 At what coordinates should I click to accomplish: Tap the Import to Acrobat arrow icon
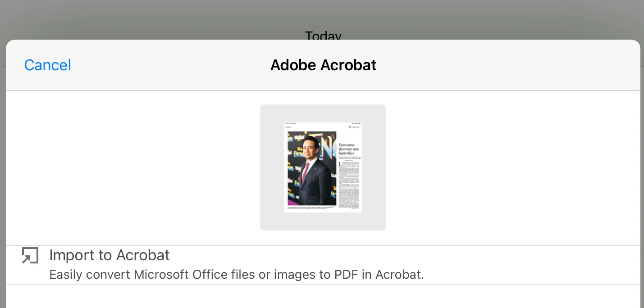30,255
